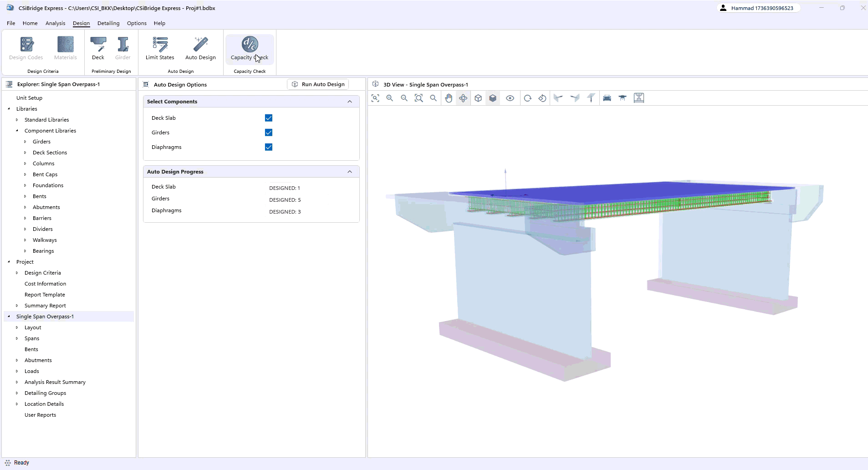Click the Capacity Check button

[250, 48]
